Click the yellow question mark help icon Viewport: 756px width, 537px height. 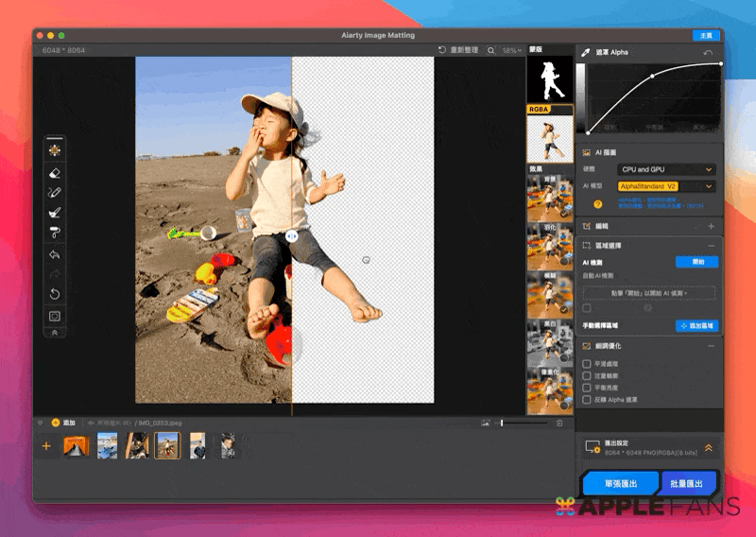point(597,203)
